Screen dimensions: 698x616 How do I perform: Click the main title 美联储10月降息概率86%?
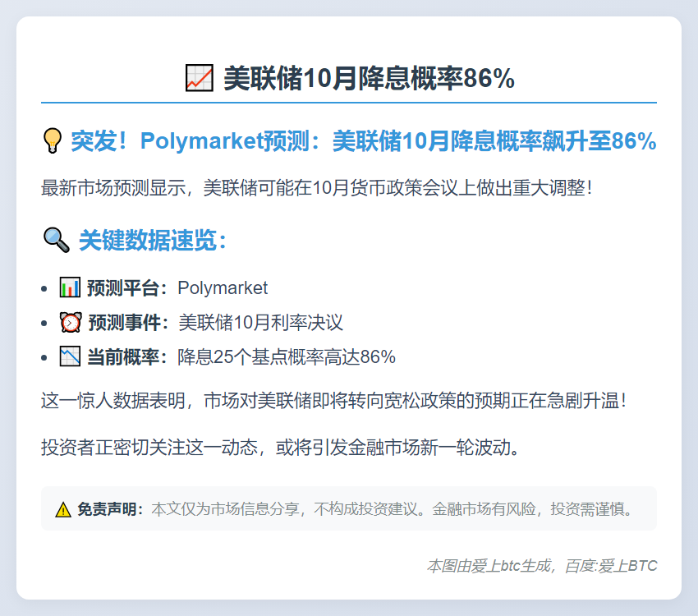369,79
